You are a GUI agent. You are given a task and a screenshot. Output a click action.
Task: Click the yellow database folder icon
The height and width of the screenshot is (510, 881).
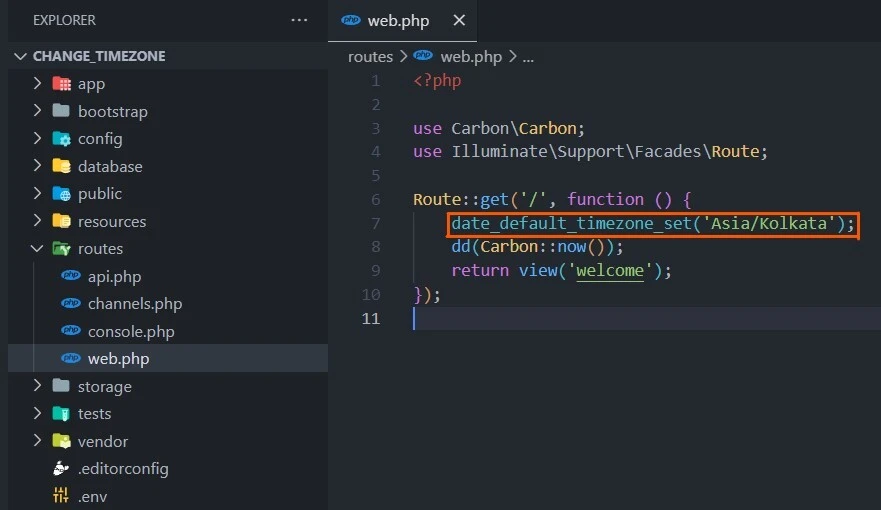(x=61, y=166)
